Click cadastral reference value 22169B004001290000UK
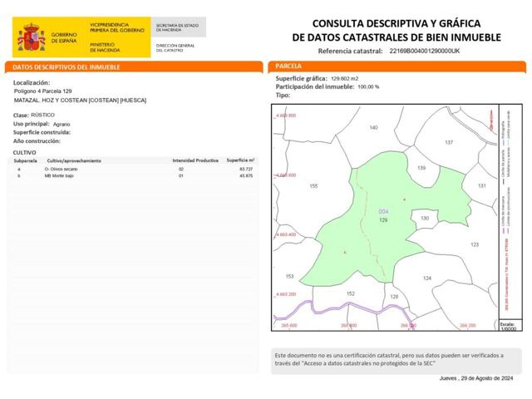 [425, 51]
